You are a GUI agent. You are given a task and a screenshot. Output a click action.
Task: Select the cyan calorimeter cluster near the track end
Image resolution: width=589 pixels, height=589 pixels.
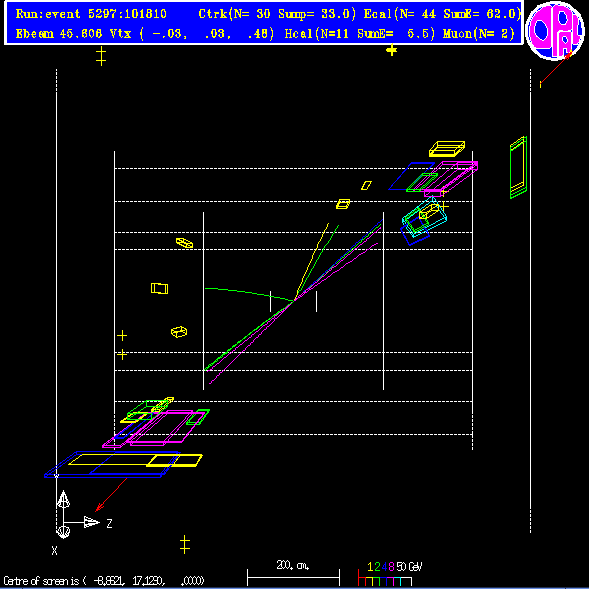pos(424,217)
